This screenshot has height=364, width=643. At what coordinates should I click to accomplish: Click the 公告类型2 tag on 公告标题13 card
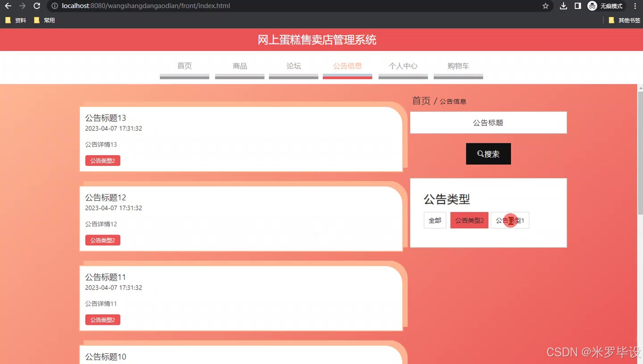pyautogui.click(x=103, y=161)
